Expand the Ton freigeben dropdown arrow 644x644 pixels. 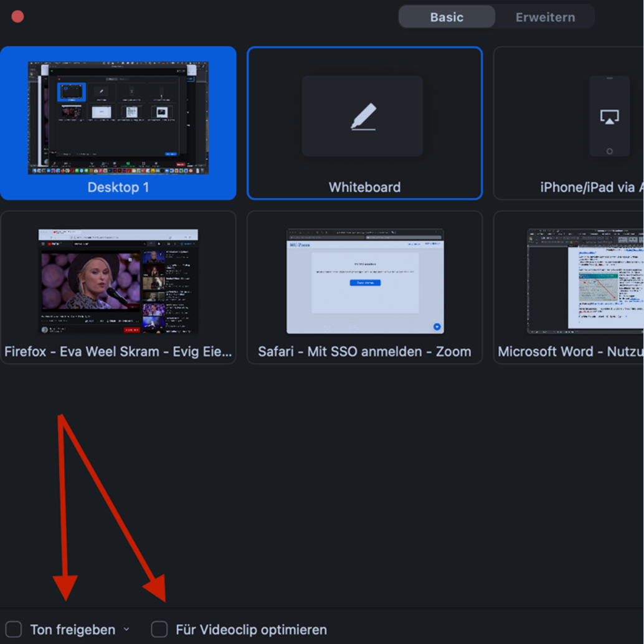[x=126, y=629]
